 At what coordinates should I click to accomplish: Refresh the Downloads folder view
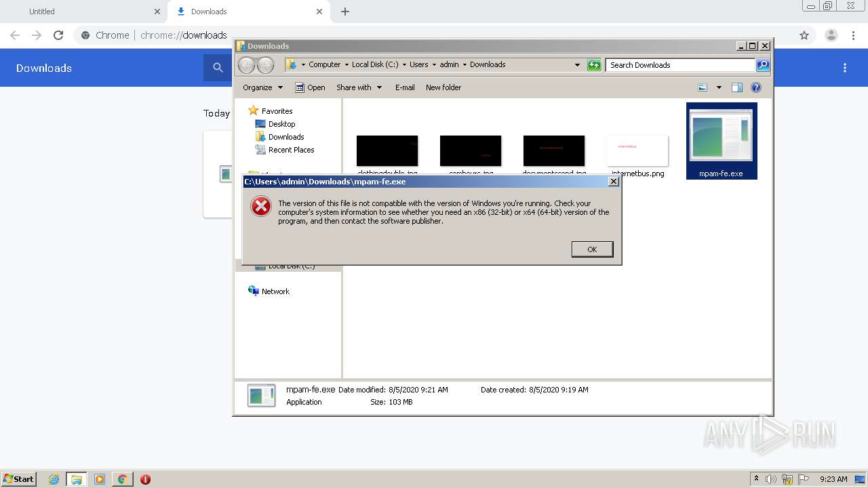(x=594, y=65)
